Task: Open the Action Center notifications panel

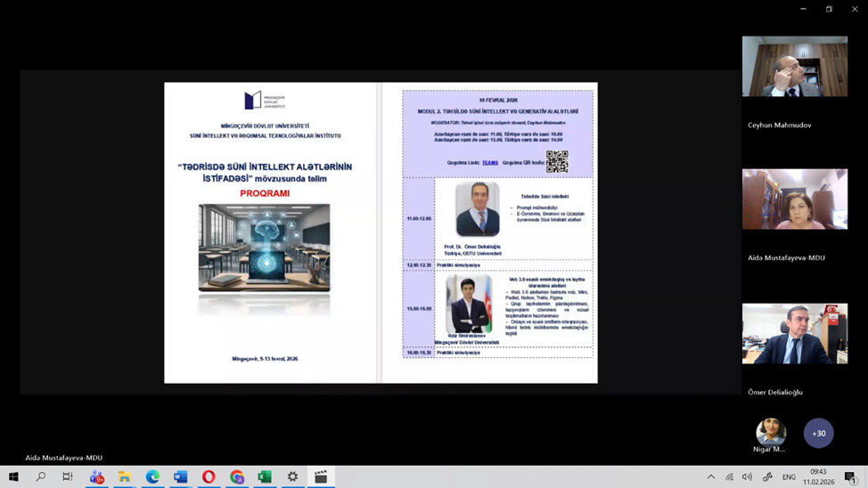Action: pos(850,477)
